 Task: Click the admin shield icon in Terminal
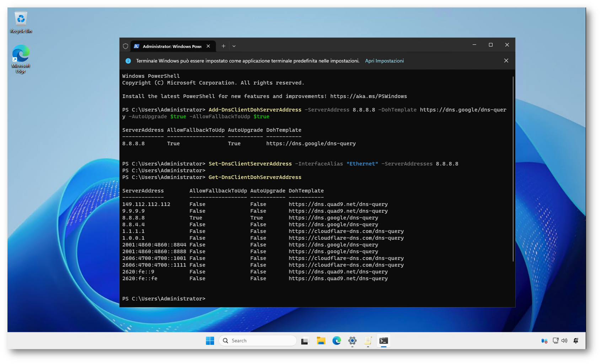click(x=125, y=46)
